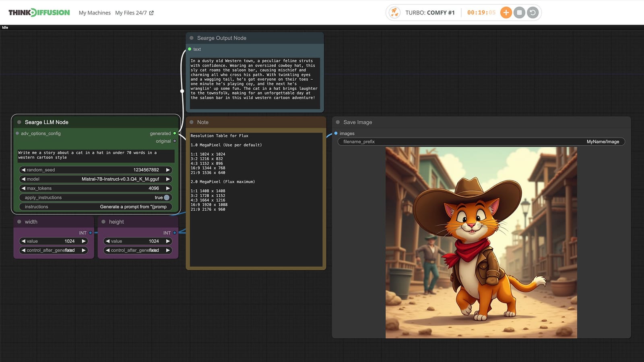Image resolution: width=644 pixels, height=362 pixels.
Task: Click the orange plus button in the header
Action: pyautogui.click(x=506, y=12)
